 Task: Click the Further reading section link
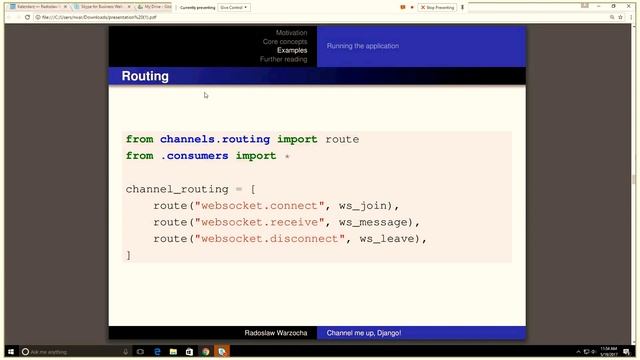(283, 59)
